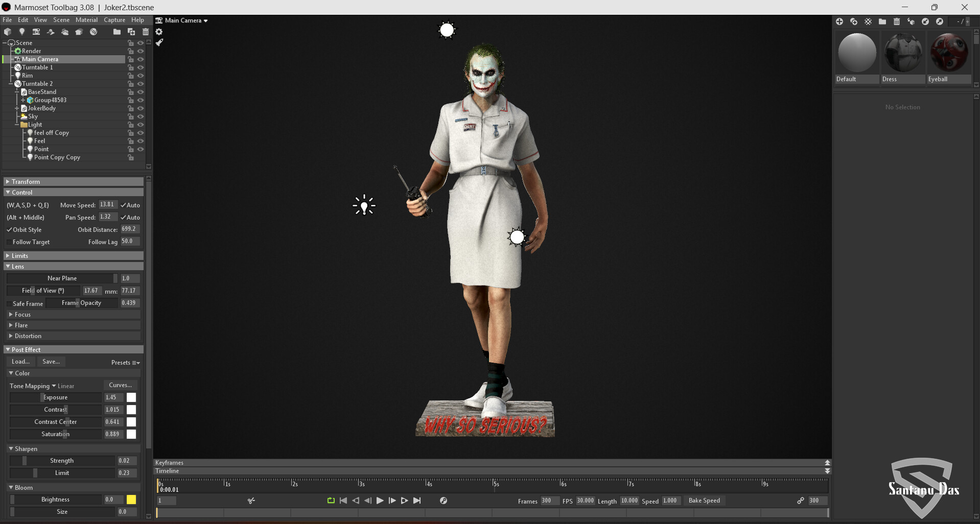980x524 pixels.
Task: Click the add sky icon in scene toolbar
Action: 65,32
